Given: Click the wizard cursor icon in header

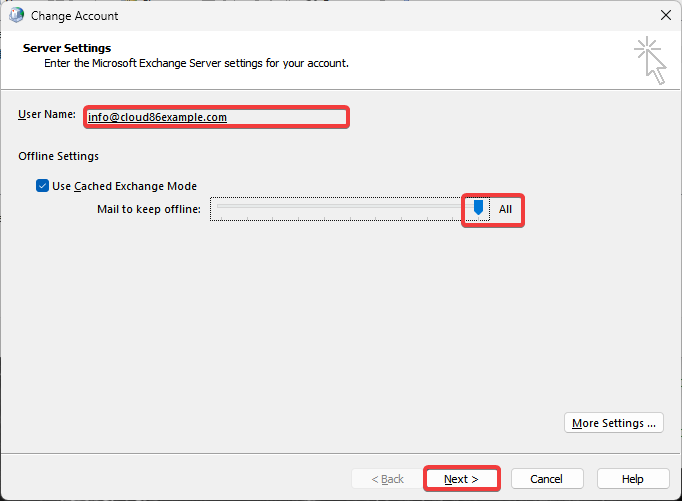Looking at the screenshot, I should point(650,60).
